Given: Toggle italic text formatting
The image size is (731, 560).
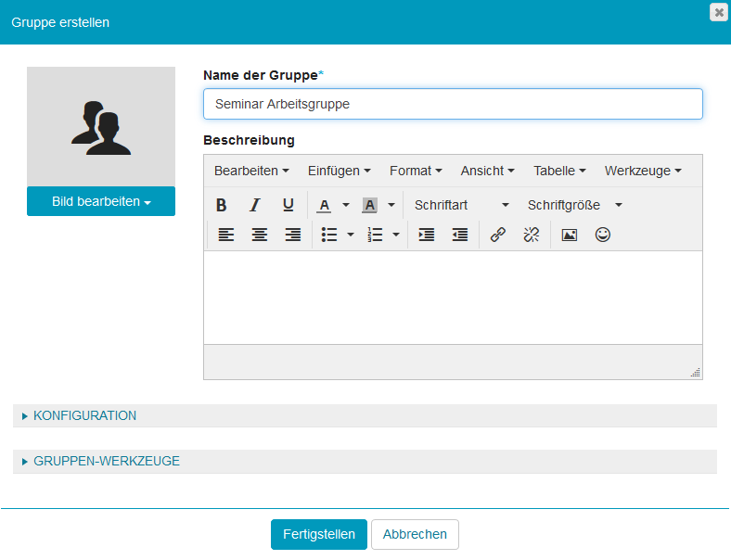Looking at the screenshot, I should click(255, 205).
